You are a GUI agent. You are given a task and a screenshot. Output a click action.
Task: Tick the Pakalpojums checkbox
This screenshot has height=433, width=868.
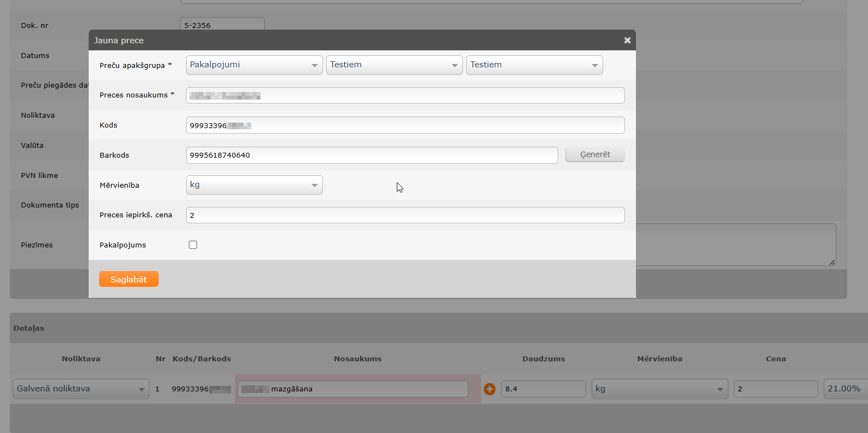tap(193, 245)
